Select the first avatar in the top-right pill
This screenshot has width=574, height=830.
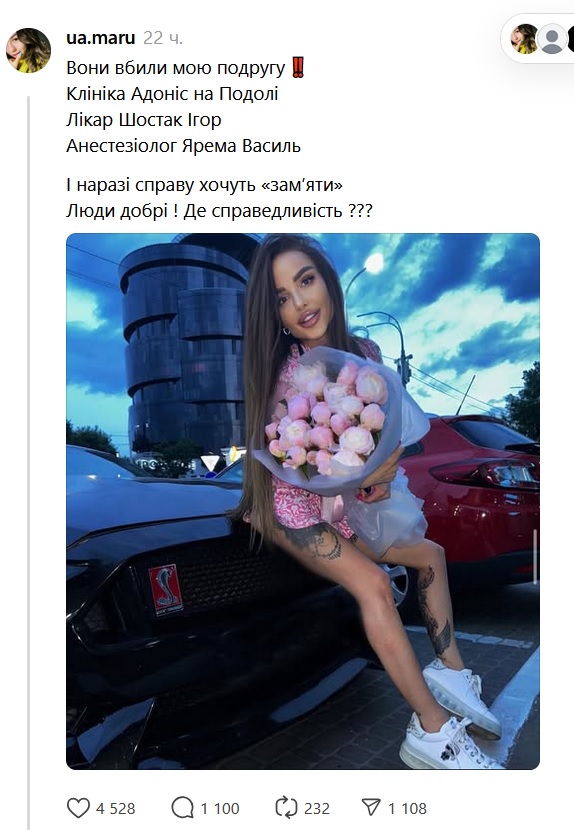(x=524, y=39)
